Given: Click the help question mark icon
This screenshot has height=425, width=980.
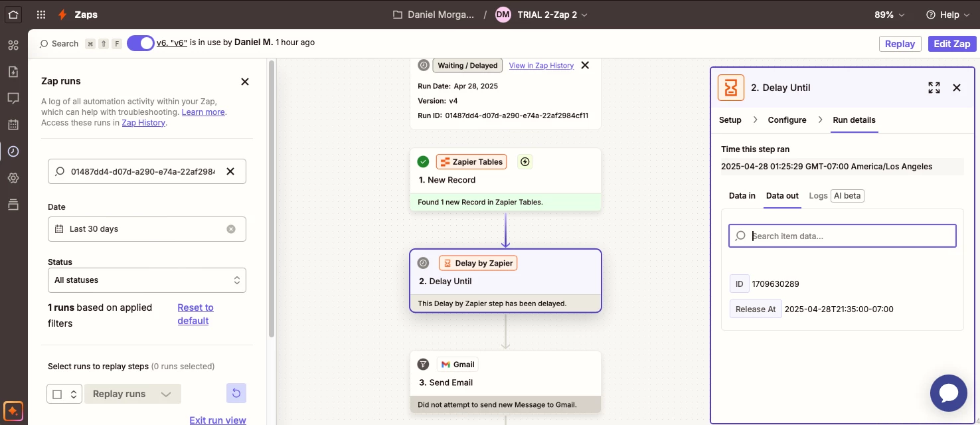Looking at the screenshot, I should tap(930, 15).
